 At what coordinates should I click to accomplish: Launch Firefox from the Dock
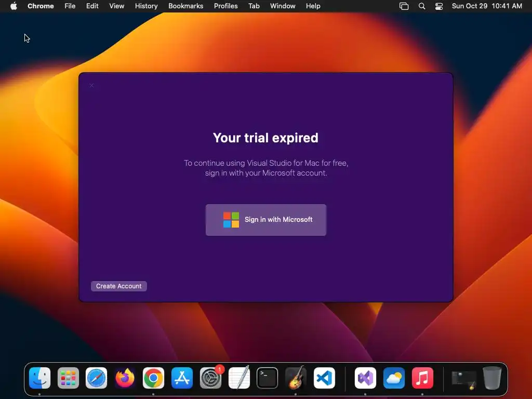click(125, 378)
